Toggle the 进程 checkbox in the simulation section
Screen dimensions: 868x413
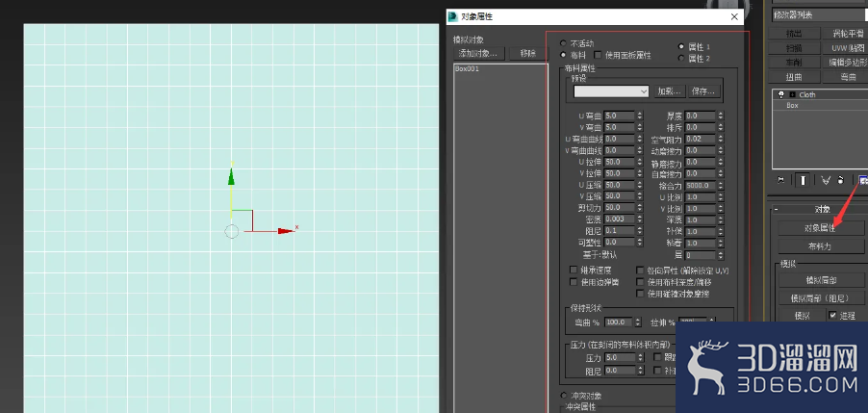[x=832, y=315]
